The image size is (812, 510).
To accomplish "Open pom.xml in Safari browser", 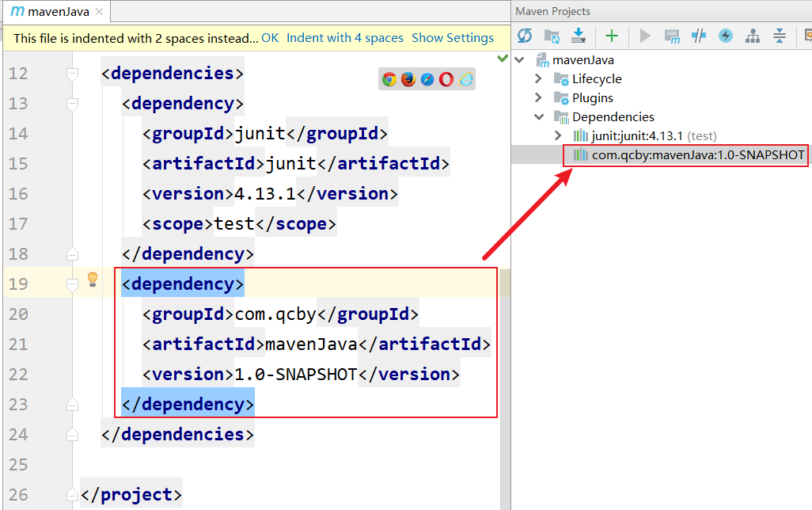I will coord(427,79).
